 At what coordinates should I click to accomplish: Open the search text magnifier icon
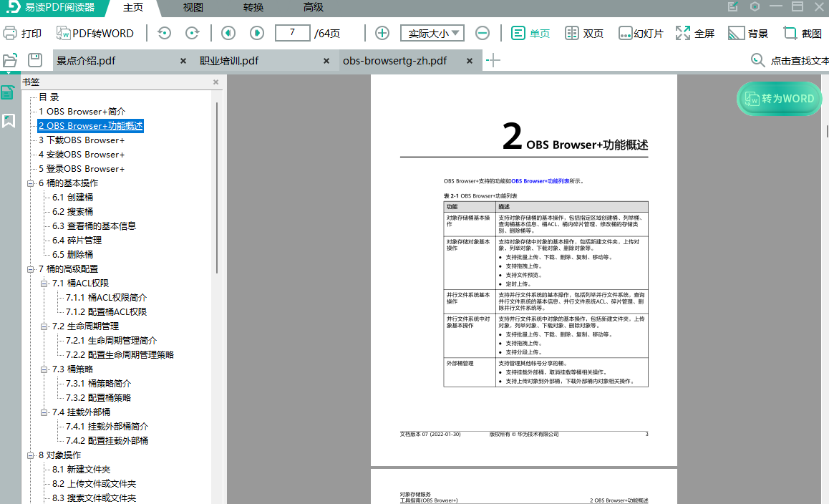[757, 60]
